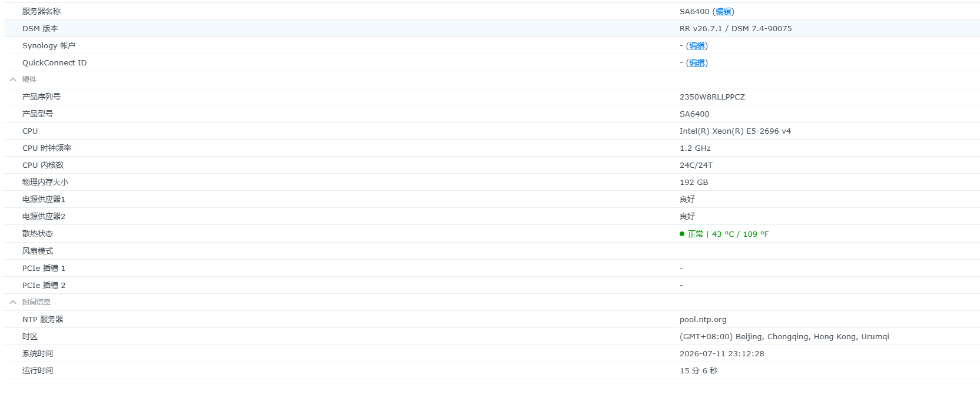Open the 编辑 link for QuickConnect ID
This screenshot has width=980, height=414.
pyautogui.click(x=697, y=62)
